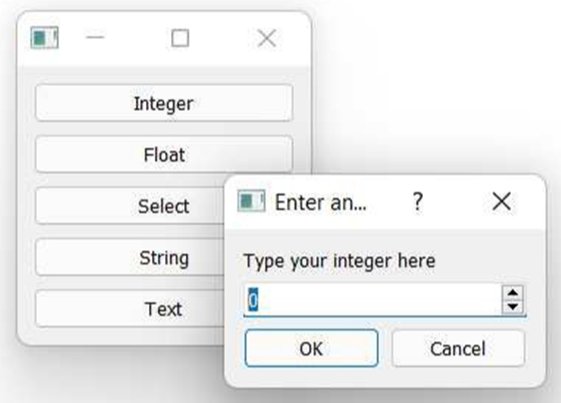The image size is (561, 403).
Task: Open the Float input dialog
Action: pos(164,155)
